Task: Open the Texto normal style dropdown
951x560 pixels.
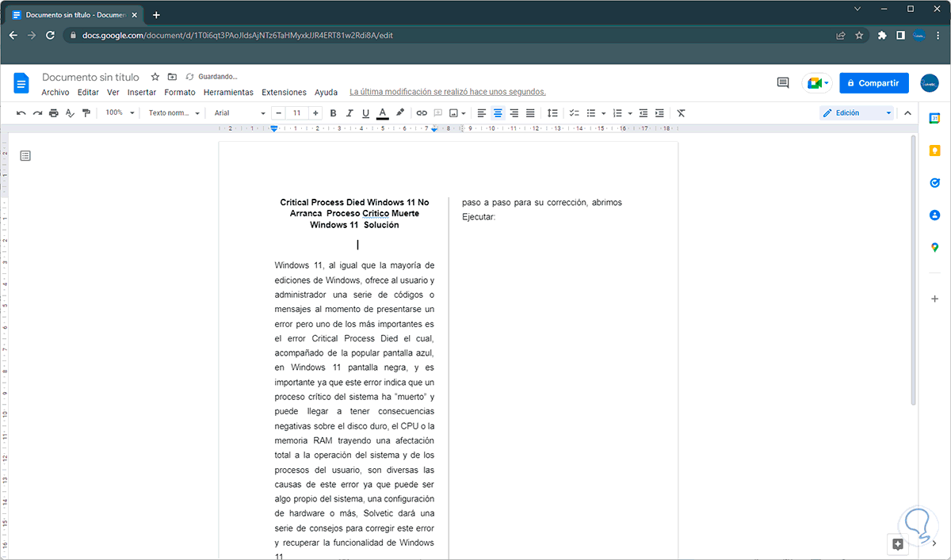Action: coord(174,113)
